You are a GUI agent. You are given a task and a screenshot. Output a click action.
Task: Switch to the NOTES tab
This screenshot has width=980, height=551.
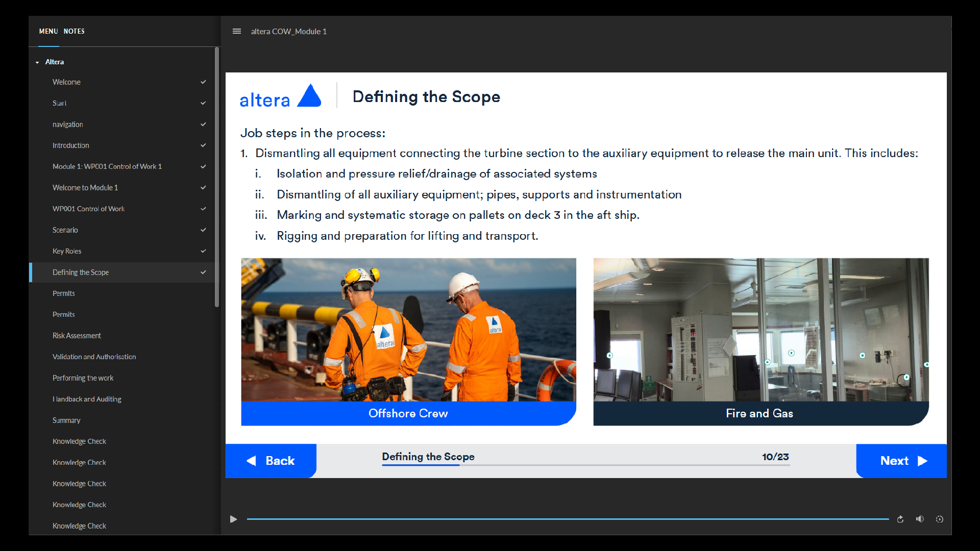point(74,32)
